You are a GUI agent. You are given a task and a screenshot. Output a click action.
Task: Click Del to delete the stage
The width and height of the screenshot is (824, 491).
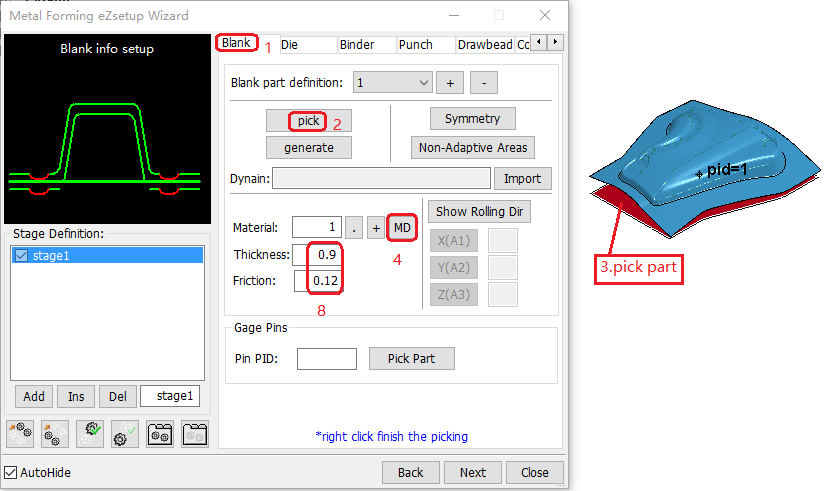pos(118,396)
